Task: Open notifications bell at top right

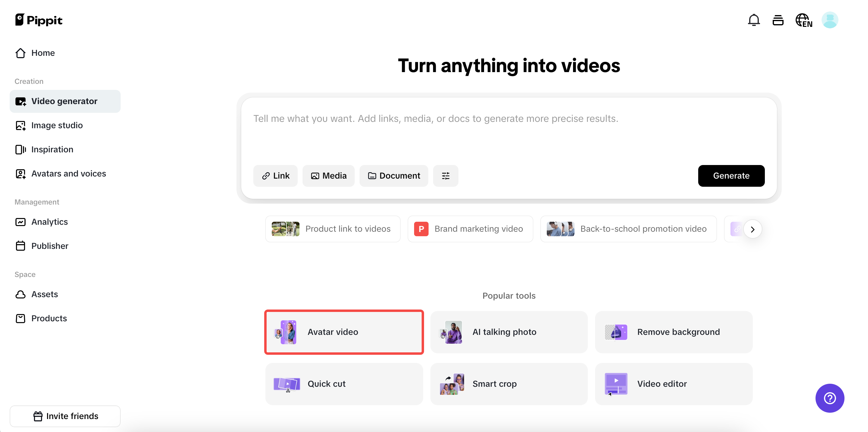Action: tap(753, 20)
